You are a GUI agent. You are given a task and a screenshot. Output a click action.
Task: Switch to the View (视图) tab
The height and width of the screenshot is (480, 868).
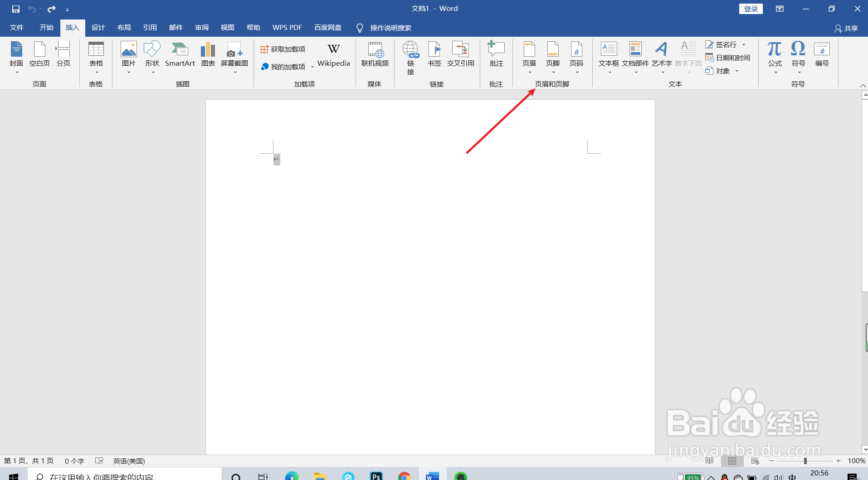pos(227,28)
